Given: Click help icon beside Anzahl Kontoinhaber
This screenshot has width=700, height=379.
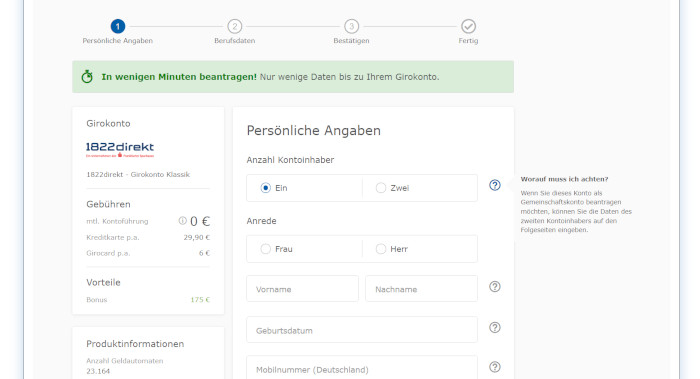Looking at the screenshot, I should click(495, 185).
